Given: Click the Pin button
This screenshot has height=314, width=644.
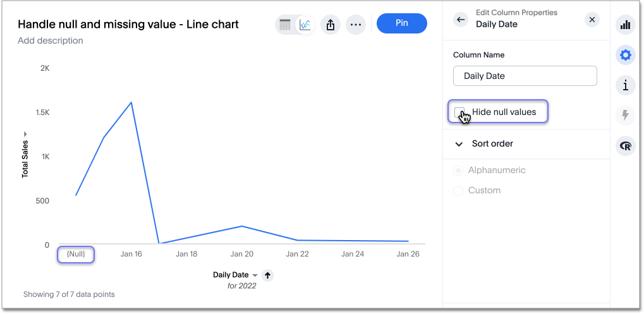Looking at the screenshot, I should click(x=401, y=23).
